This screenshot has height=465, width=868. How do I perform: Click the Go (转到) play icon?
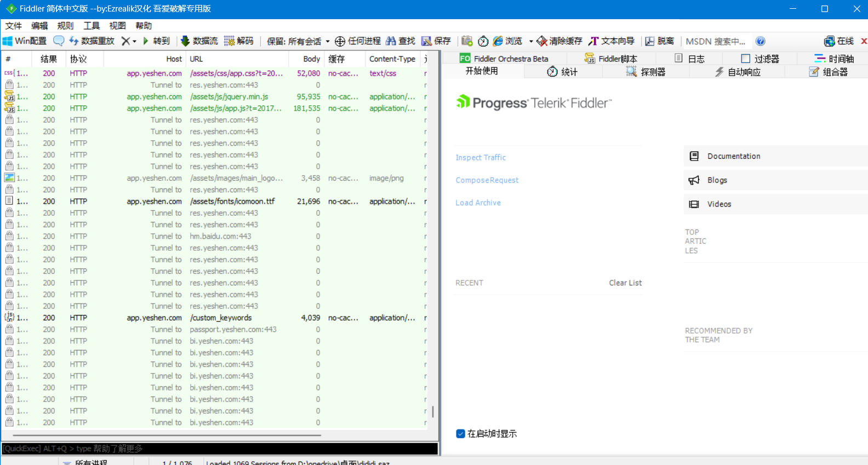146,41
